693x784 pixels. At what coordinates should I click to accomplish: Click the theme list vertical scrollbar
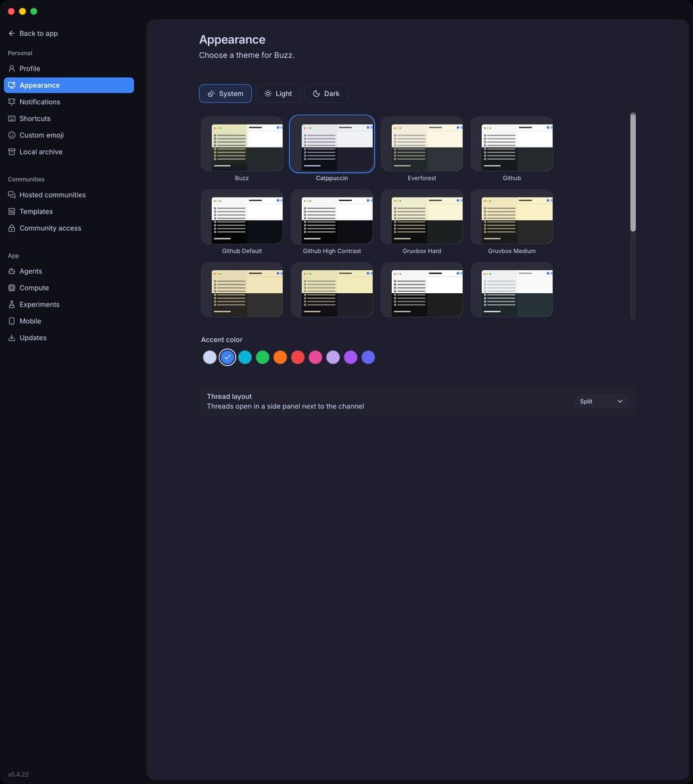tap(633, 172)
